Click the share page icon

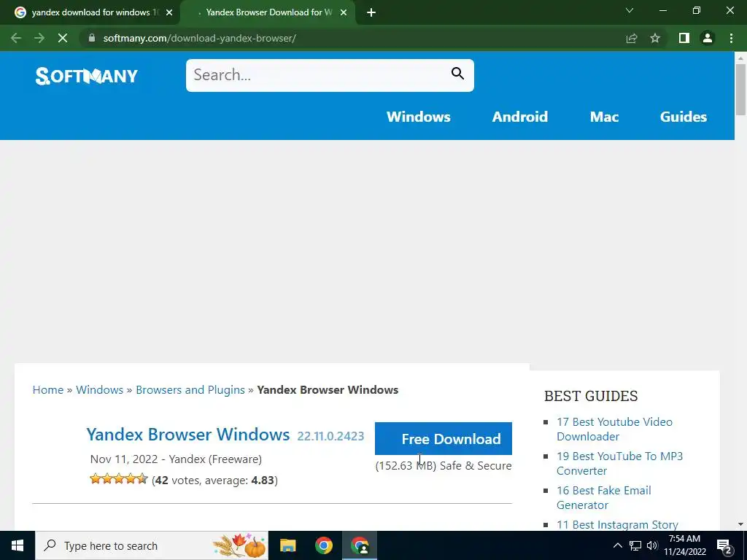click(x=632, y=38)
